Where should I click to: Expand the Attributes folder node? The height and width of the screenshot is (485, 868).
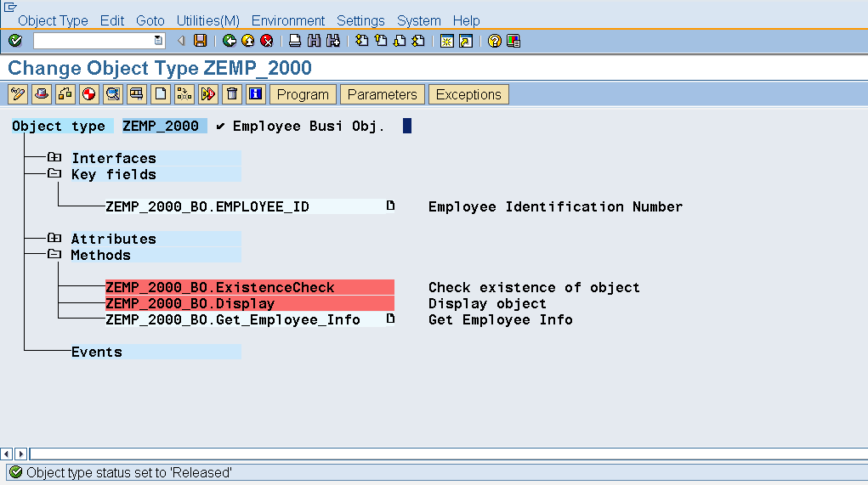click(x=54, y=239)
